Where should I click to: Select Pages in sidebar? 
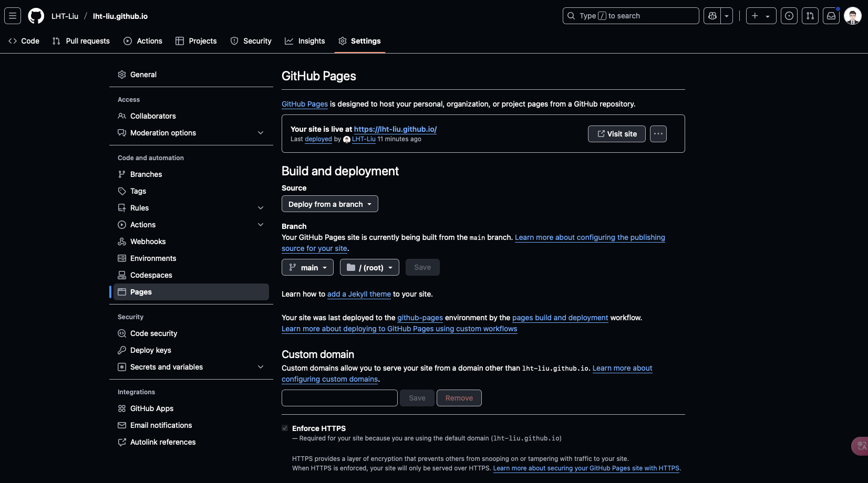pyautogui.click(x=191, y=292)
